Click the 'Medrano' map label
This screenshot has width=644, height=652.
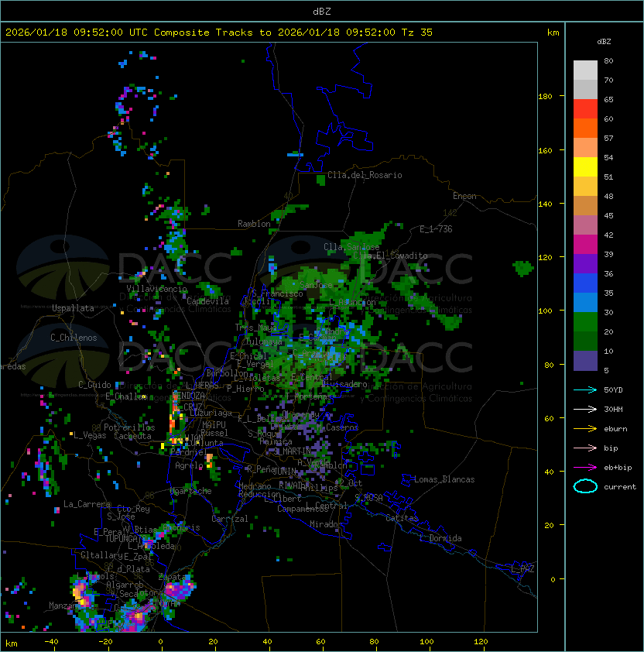[x=255, y=486]
